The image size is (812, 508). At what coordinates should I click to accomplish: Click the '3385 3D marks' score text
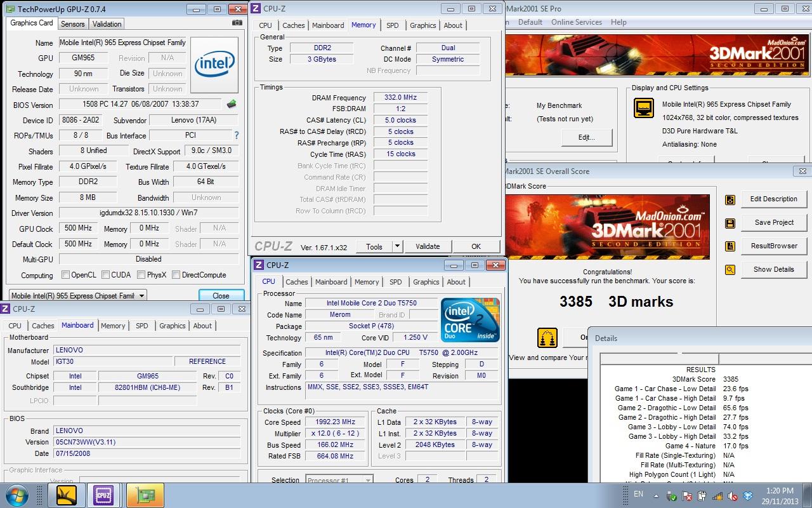point(616,302)
